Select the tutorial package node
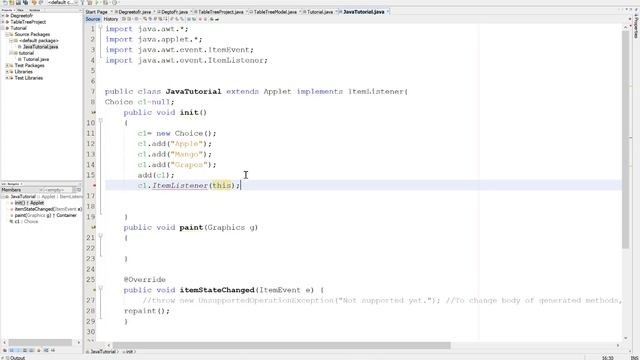Viewport: 640px width, 360px height. [x=26, y=53]
